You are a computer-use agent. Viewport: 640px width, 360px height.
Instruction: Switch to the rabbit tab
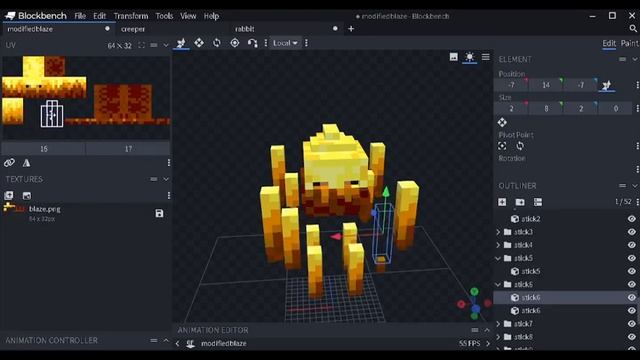tap(244, 29)
